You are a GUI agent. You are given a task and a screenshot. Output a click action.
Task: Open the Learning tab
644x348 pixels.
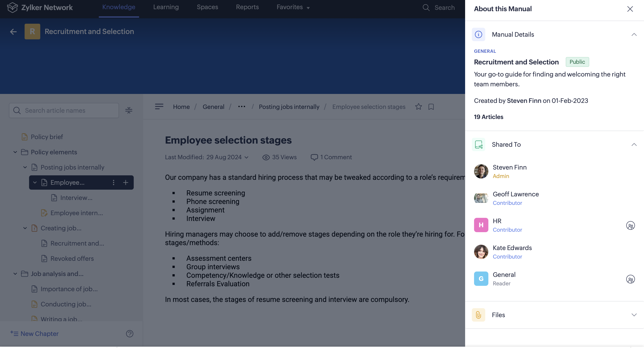[166, 7]
